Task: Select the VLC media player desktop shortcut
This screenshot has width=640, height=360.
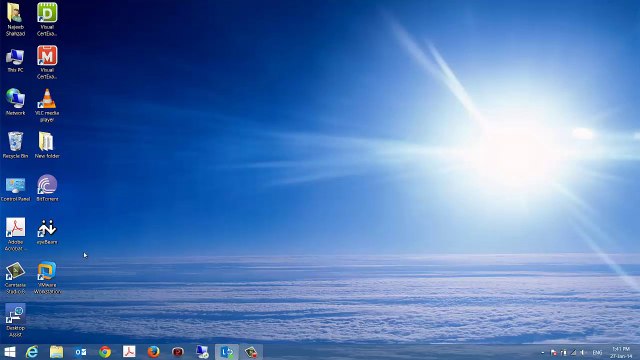Action: pos(47,105)
